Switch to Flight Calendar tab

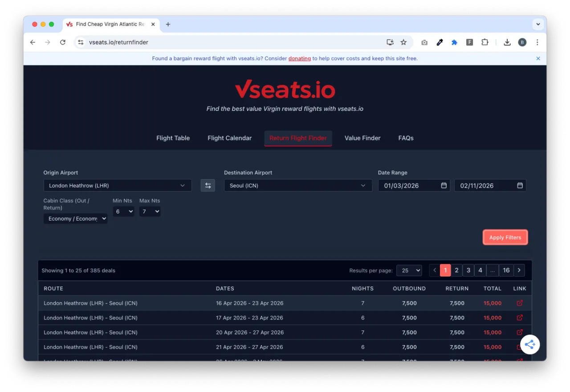229,138
